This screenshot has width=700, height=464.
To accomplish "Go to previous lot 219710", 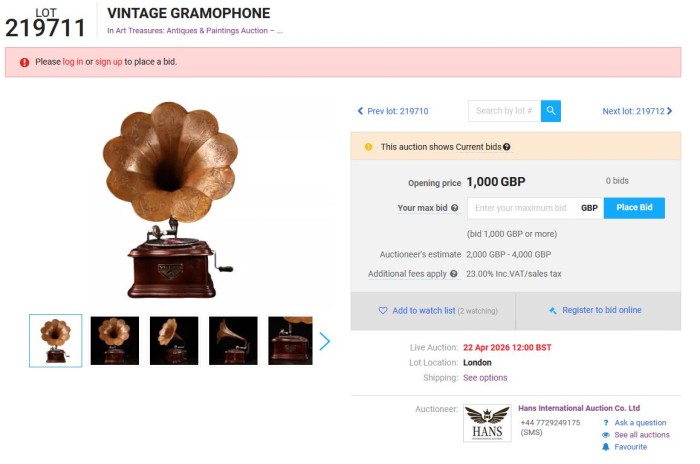I will (x=393, y=111).
